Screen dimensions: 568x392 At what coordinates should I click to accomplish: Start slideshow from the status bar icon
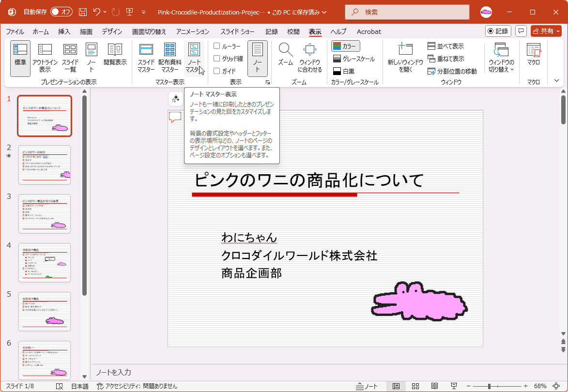pyautogui.click(x=453, y=386)
